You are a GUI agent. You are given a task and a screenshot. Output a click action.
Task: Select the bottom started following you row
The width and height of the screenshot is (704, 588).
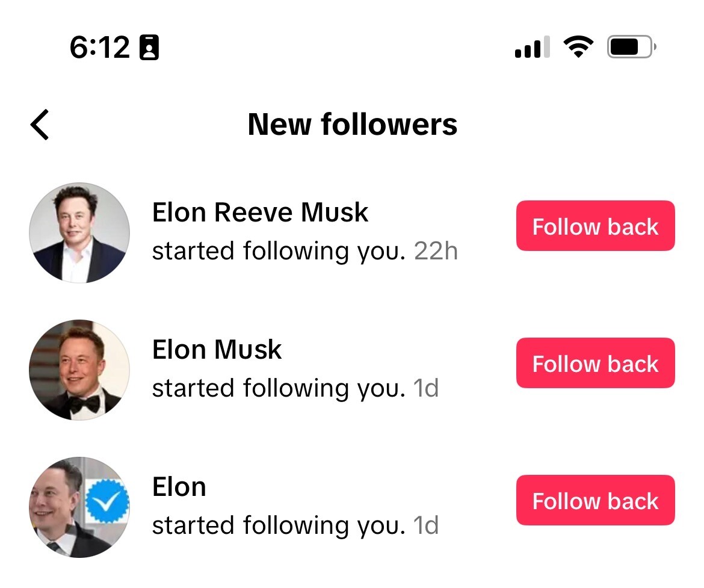(295, 525)
